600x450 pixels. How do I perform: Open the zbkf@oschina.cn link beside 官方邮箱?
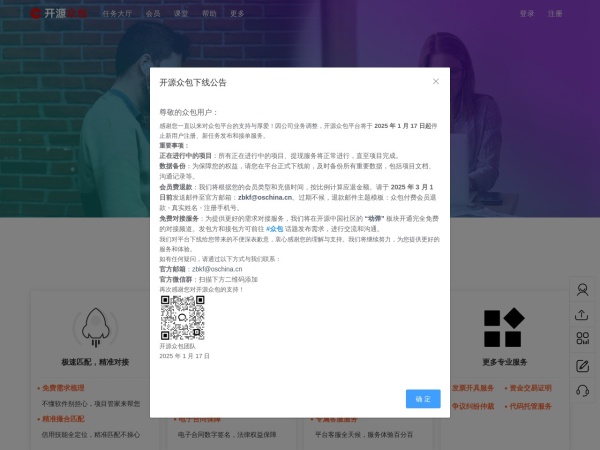(x=217, y=269)
